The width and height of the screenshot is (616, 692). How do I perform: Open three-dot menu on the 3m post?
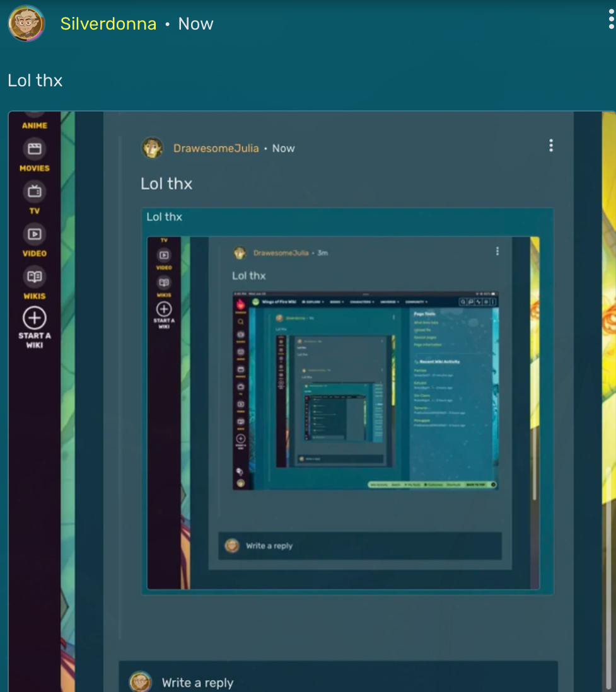[497, 251]
